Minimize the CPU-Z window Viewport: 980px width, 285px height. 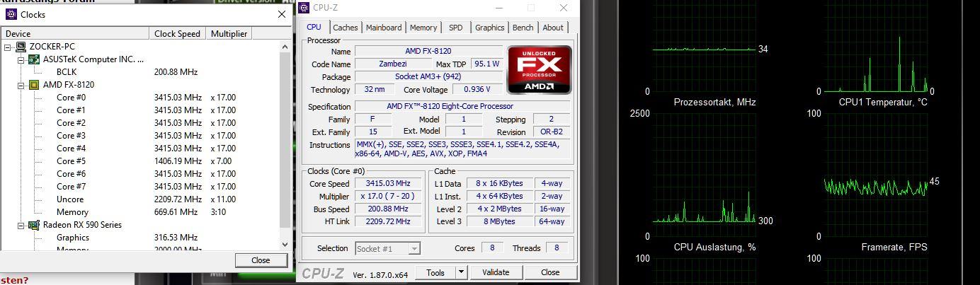[499, 8]
